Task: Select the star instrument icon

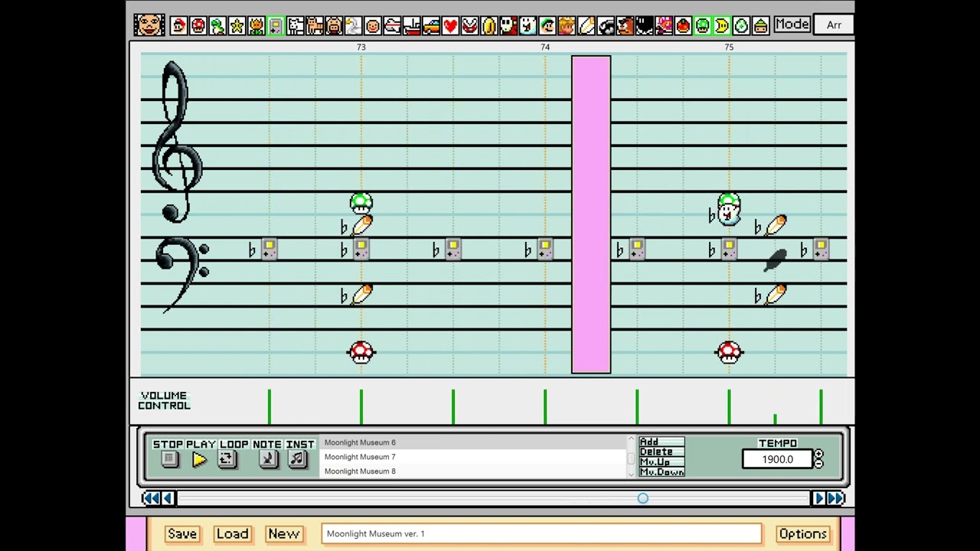Action: 237,26
